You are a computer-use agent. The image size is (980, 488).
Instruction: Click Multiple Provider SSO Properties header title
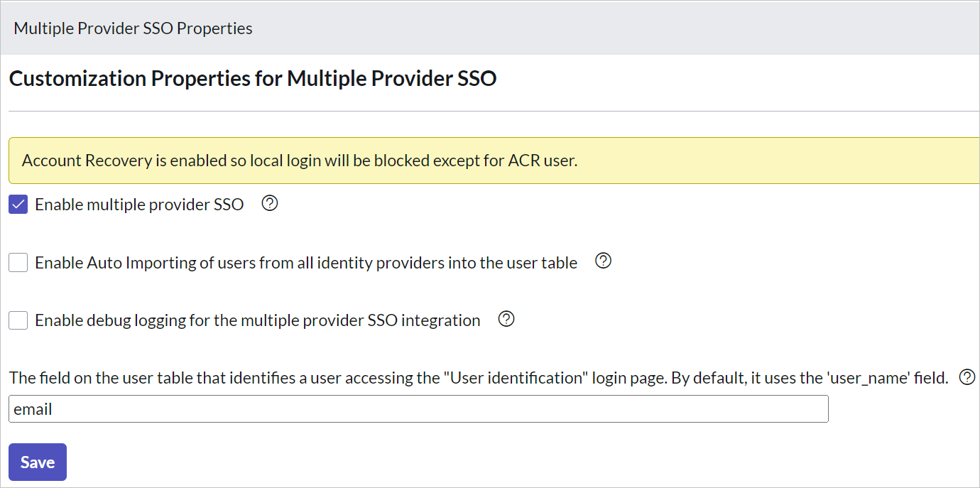(133, 28)
